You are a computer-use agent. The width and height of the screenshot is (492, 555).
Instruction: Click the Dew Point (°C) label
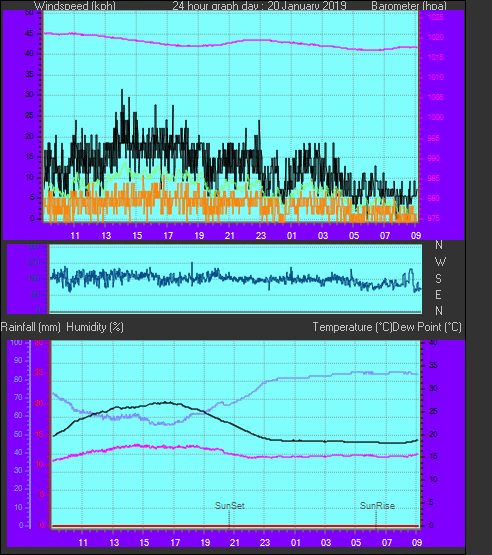coord(427,327)
